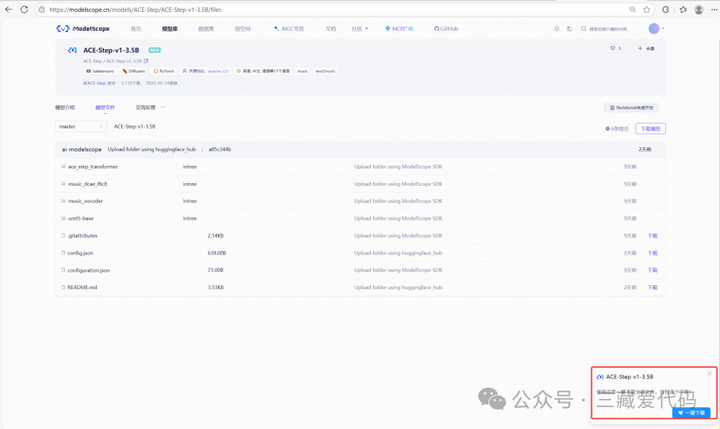Screen dimensions: 720x429
Task: Toggle the light/dark theme sun icon
Action: tap(557, 28)
